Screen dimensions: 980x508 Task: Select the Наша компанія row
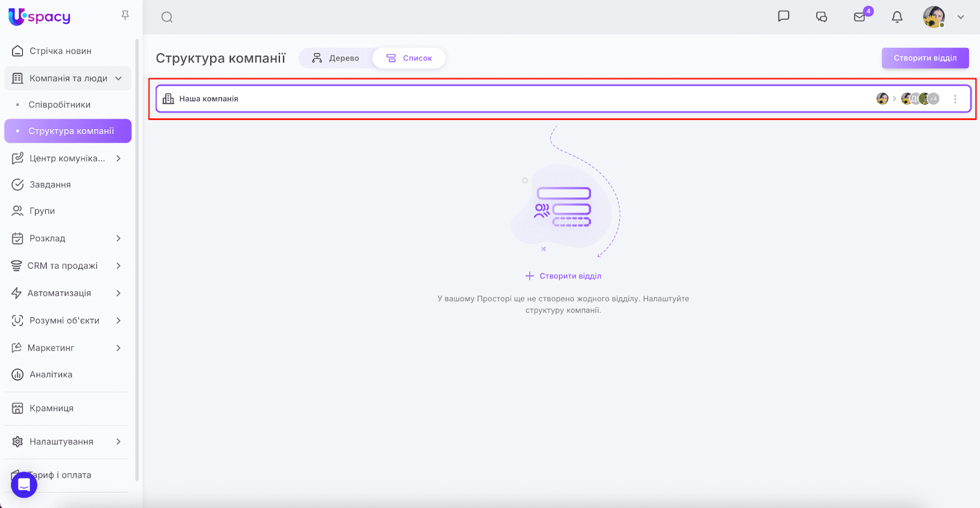pos(563,99)
